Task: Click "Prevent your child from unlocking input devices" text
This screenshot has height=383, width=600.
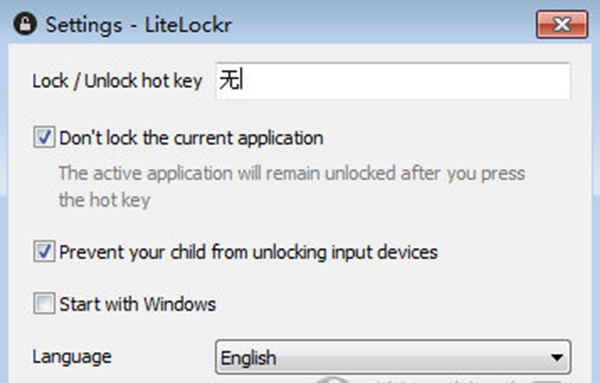Action: pyautogui.click(x=248, y=252)
